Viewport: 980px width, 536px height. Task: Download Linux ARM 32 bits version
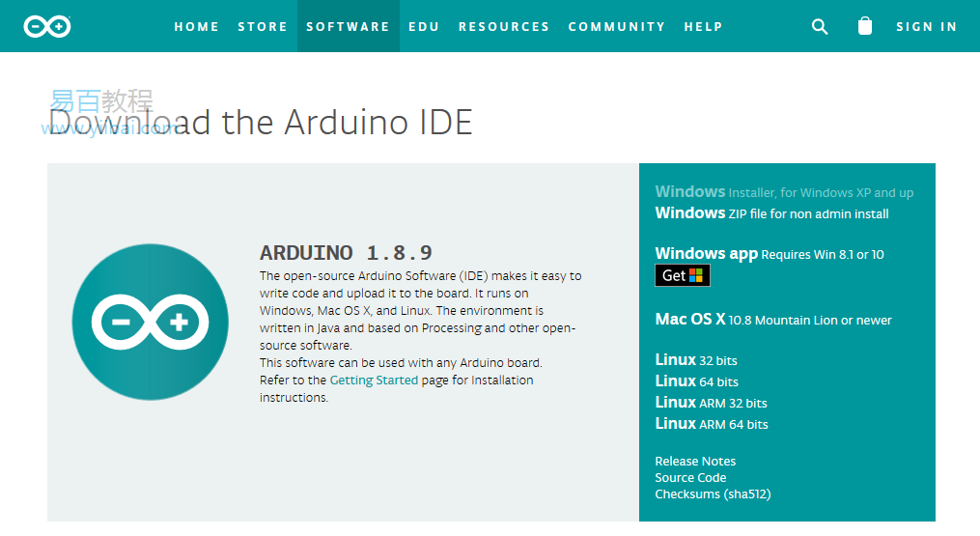pos(712,403)
